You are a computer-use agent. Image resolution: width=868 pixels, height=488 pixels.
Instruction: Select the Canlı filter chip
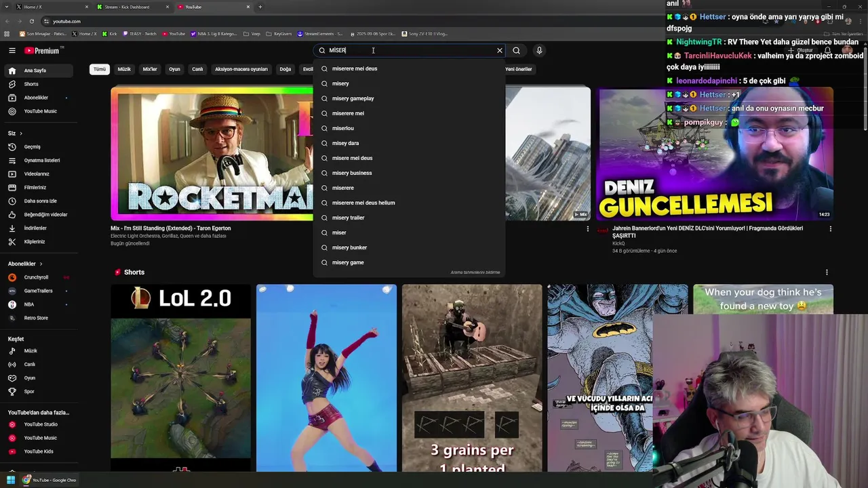[x=197, y=69]
